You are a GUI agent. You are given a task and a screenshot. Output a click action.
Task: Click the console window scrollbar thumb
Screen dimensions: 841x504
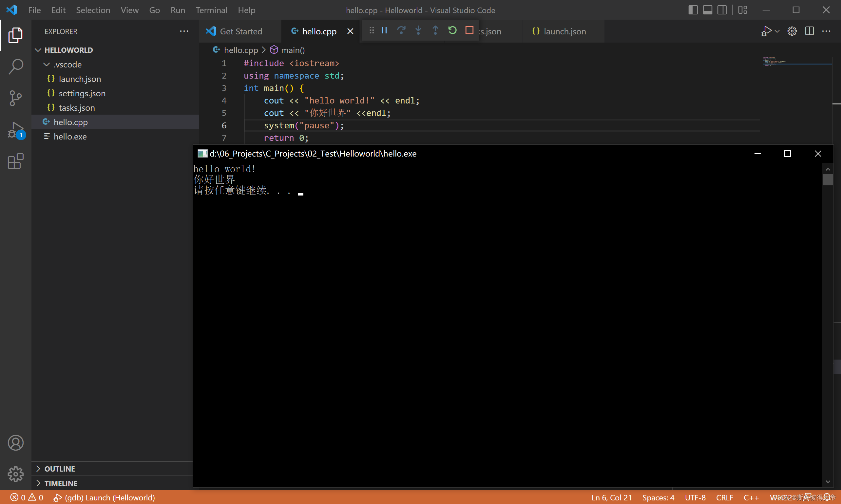tap(828, 179)
